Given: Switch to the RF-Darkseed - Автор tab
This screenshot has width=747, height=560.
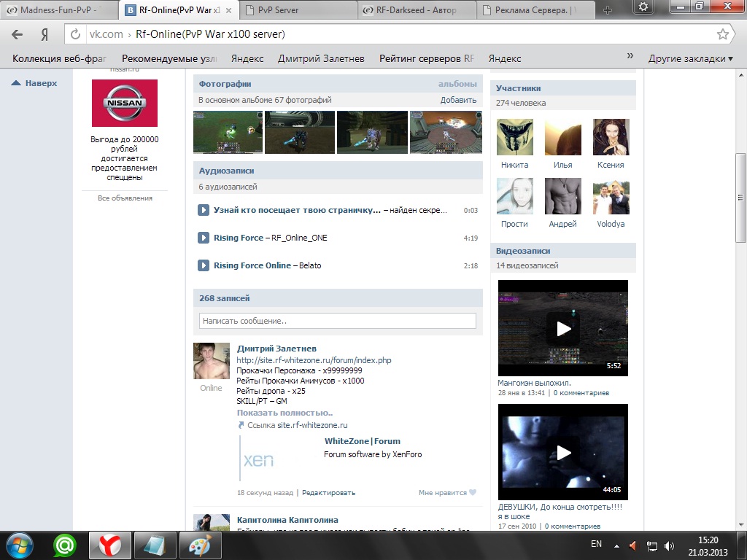Looking at the screenshot, I should tap(416, 10).
